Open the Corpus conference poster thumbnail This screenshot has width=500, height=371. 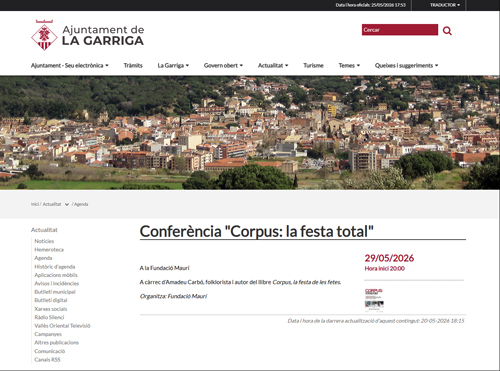pyautogui.click(x=374, y=300)
